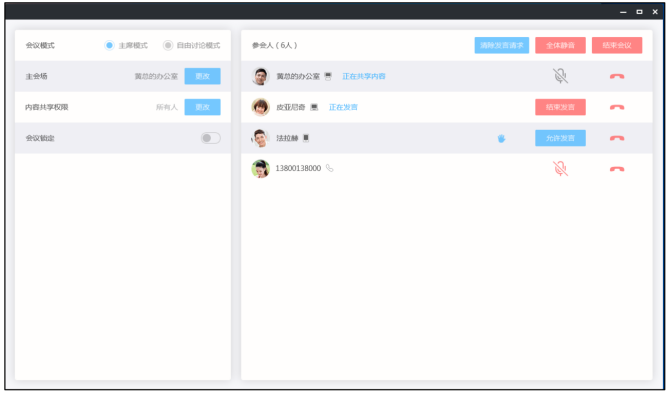The height and width of the screenshot is (393, 668).
Task: Click 结束发言 for 皮亚尼奇
Action: 560,107
